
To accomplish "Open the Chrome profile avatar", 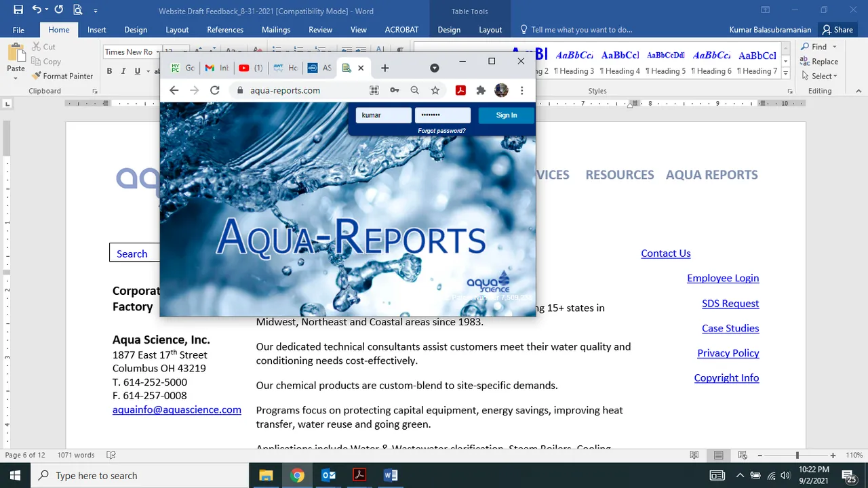I will [x=501, y=90].
